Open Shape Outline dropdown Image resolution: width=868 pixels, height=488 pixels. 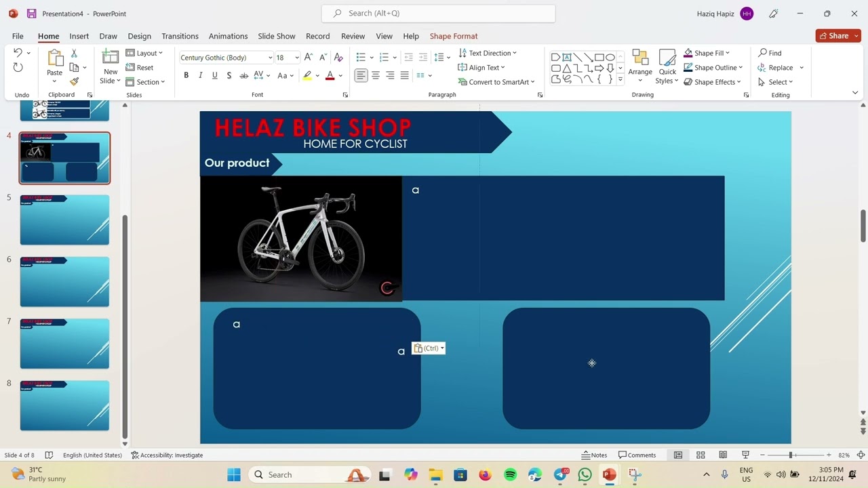tap(713, 67)
